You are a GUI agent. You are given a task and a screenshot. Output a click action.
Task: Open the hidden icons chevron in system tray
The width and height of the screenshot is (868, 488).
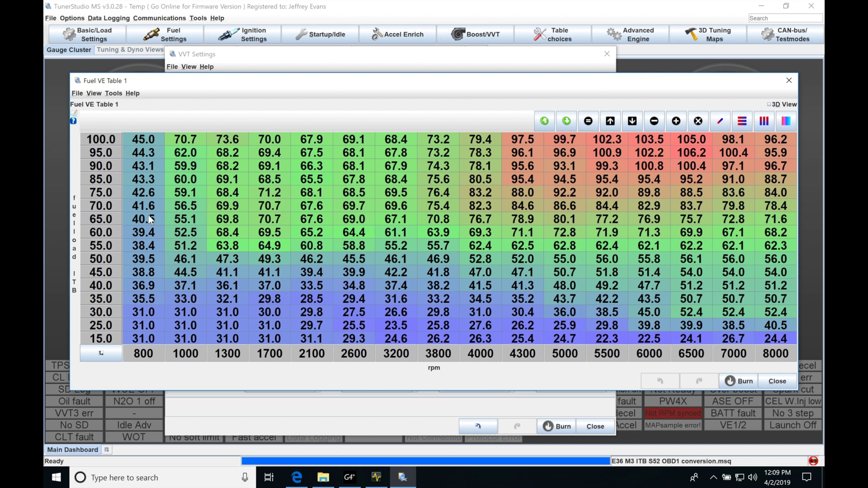(713, 477)
